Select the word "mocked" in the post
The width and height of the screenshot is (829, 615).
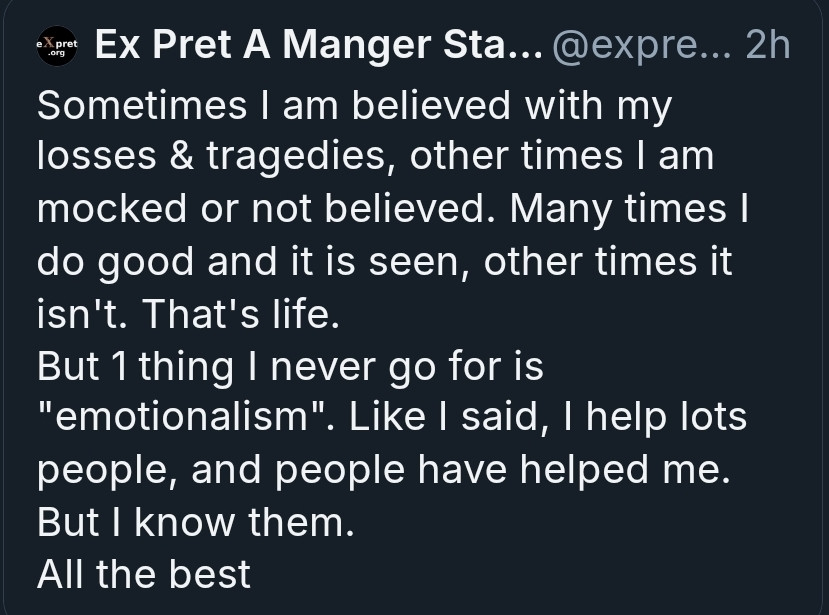[112, 209]
